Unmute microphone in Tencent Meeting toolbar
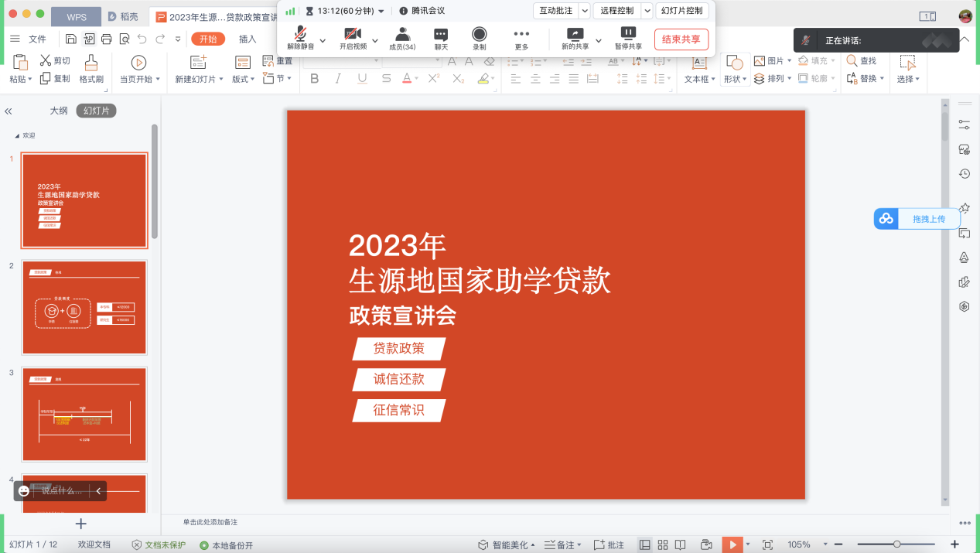The height and width of the screenshot is (553, 980). point(300,36)
